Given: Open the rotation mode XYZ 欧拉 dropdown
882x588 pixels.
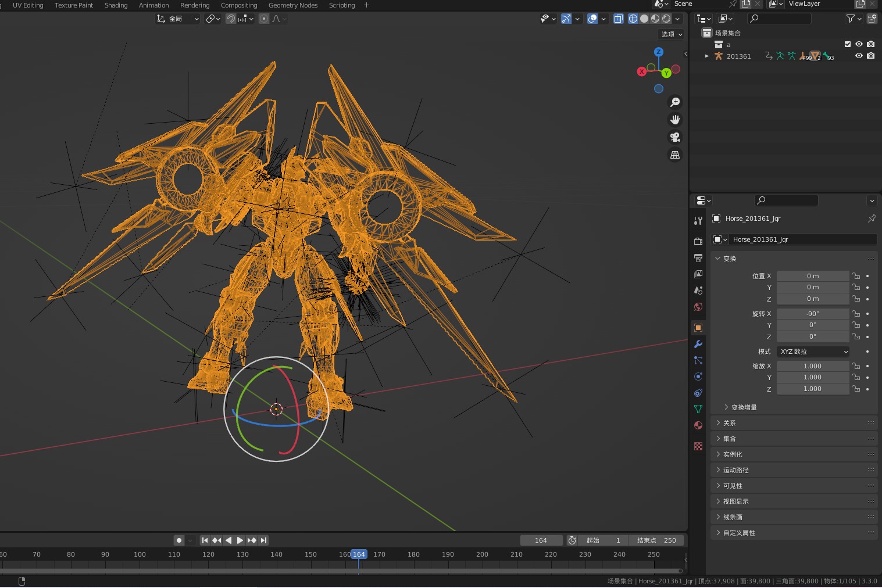Looking at the screenshot, I should click(x=813, y=352).
